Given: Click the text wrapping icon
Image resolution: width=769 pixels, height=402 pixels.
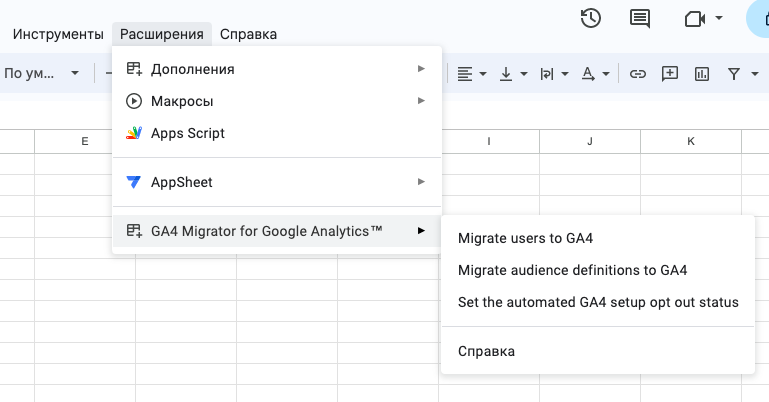Looking at the screenshot, I should [x=546, y=74].
